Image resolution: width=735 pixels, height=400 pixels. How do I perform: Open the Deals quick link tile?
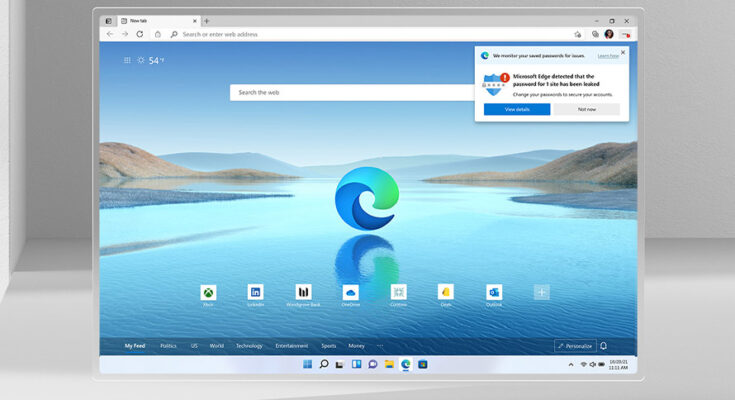(x=446, y=295)
